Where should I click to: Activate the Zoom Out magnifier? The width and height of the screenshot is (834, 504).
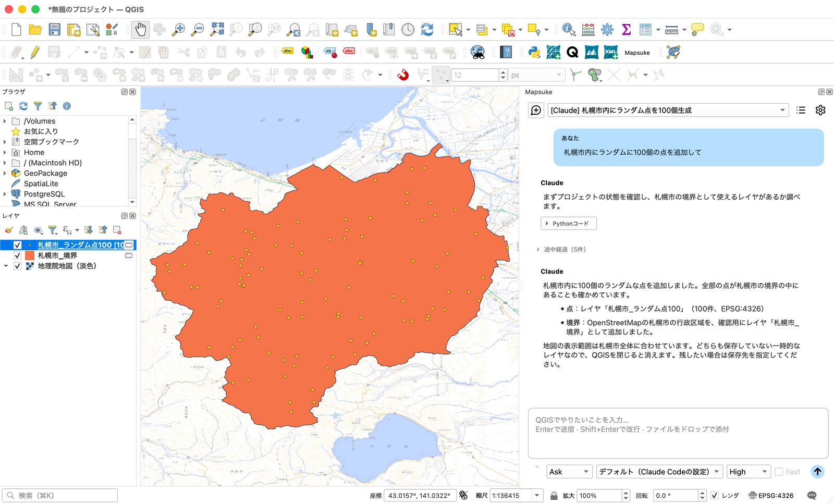coord(198,30)
